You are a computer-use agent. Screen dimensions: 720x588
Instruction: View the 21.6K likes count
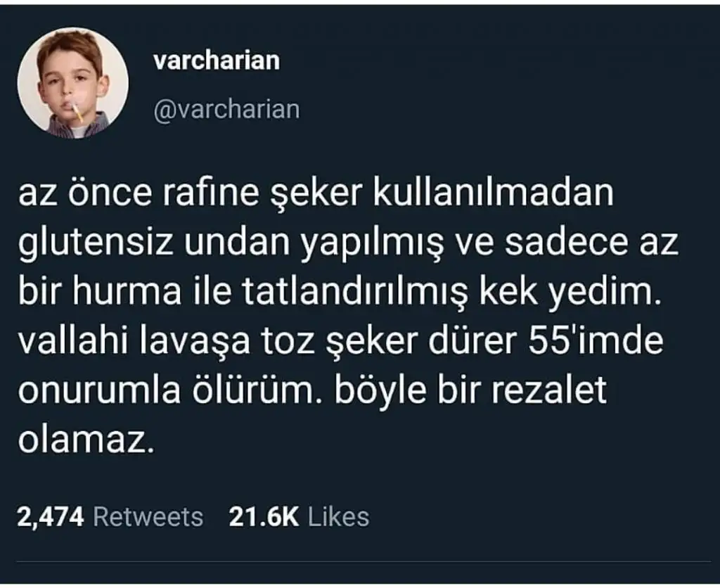point(264,517)
